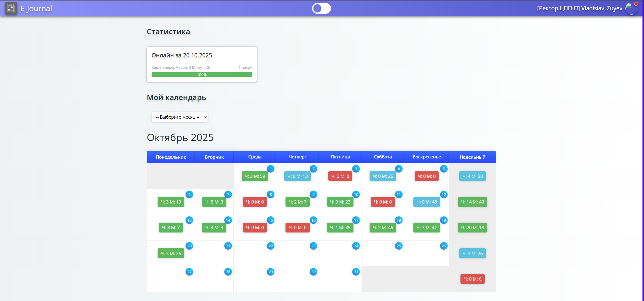The width and height of the screenshot is (644, 301).
Task: Click the green Ч: 8 М: 7 badge
Action: pos(171,227)
